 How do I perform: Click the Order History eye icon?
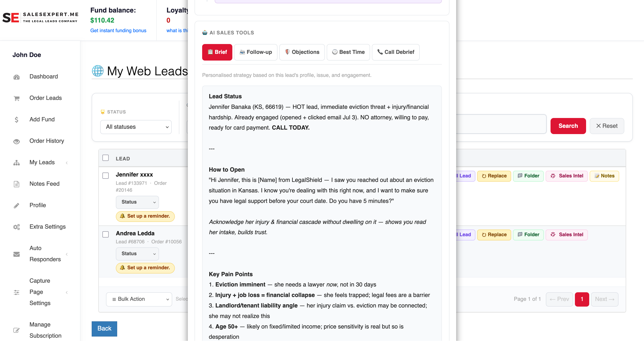[x=17, y=141]
